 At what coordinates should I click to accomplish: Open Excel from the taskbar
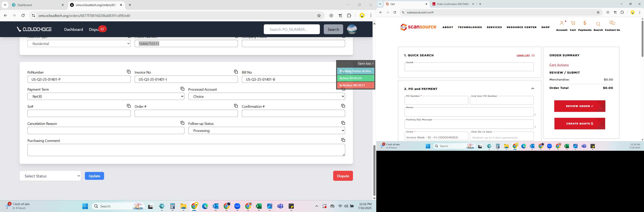[x=259, y=206]
